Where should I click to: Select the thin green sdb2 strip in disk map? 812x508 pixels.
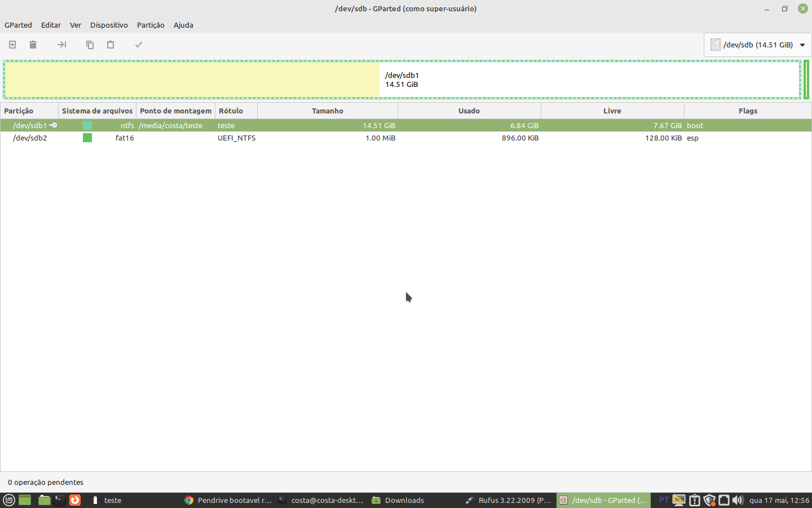point(806,80)
